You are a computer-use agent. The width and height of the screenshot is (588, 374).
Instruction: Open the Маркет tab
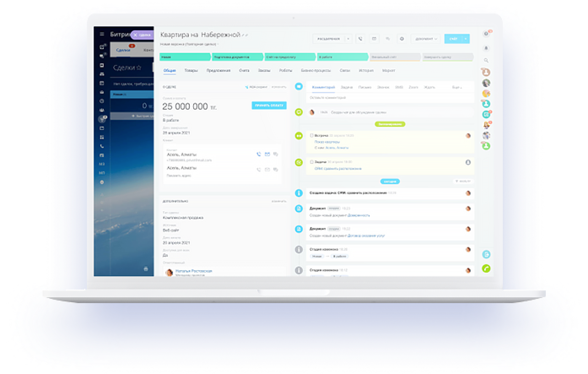pyautogui.click(x=388, y=70)
